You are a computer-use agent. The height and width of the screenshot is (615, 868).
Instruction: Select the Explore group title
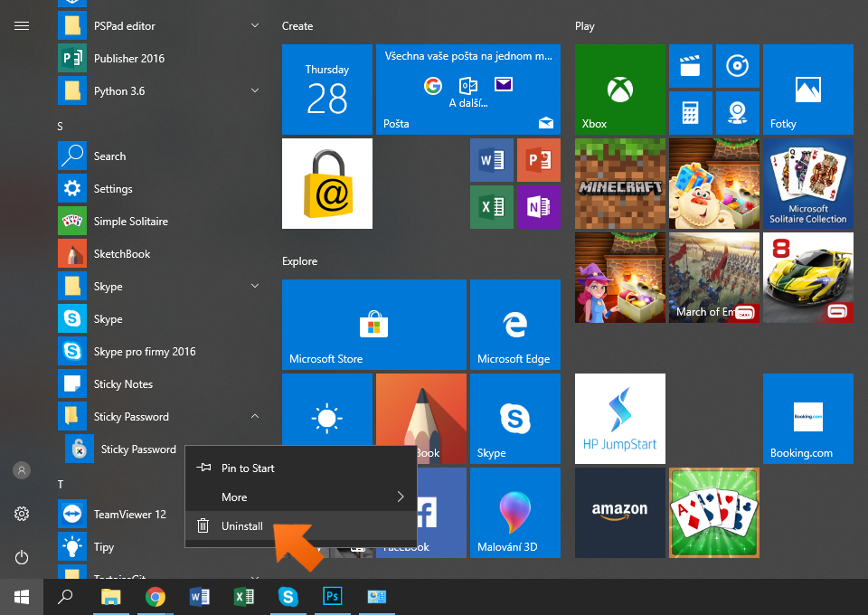coord(299,261)
